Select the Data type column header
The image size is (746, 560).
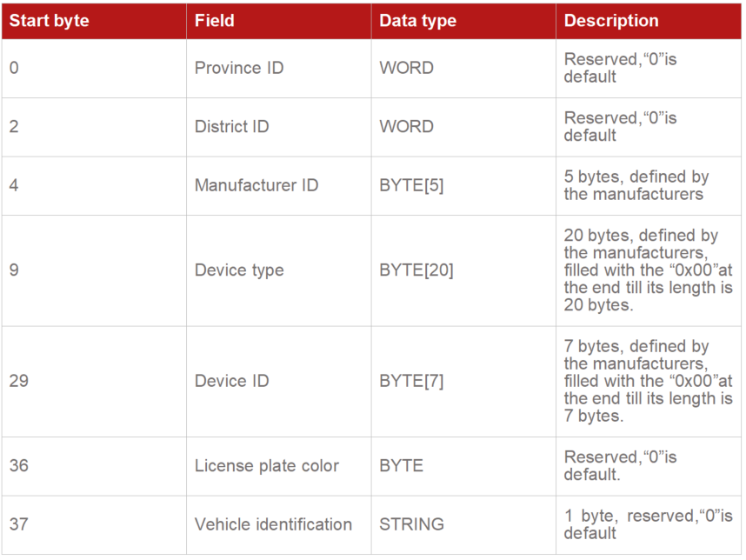(x=418, y=21)
